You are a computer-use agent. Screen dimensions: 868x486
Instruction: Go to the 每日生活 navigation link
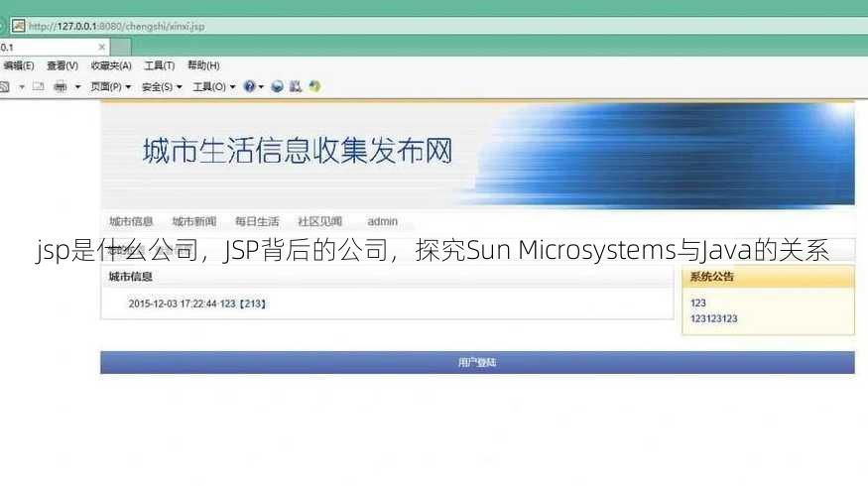click(x=257, y=221)
